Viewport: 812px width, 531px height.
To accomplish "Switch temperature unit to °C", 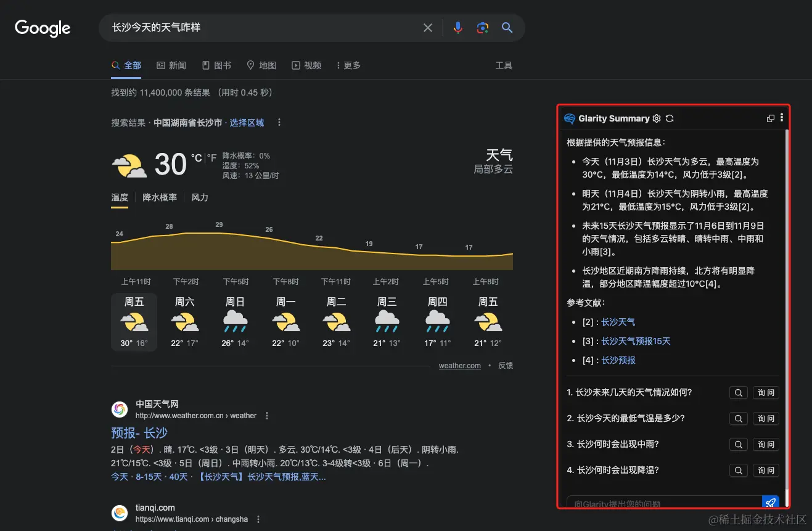I will [196, 158].
